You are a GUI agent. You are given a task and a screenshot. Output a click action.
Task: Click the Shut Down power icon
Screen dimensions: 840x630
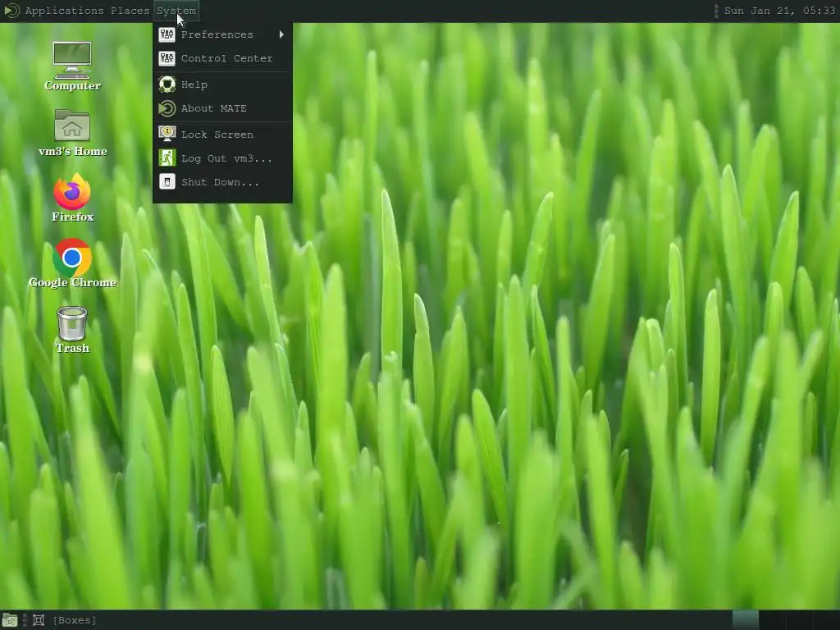(167, 182)
